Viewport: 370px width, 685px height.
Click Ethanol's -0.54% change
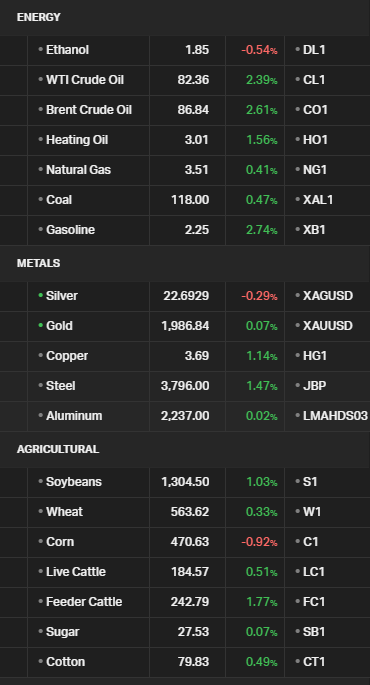[259, 50]
